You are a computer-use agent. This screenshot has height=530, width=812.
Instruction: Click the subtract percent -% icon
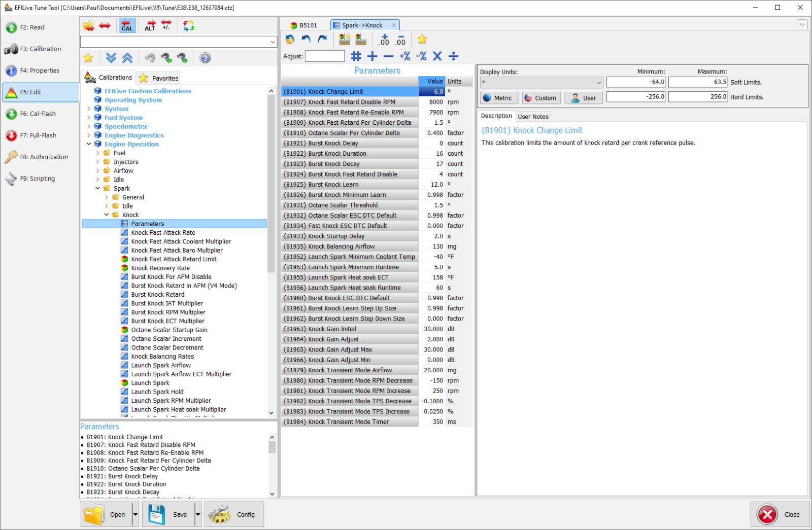coord(421,56)
